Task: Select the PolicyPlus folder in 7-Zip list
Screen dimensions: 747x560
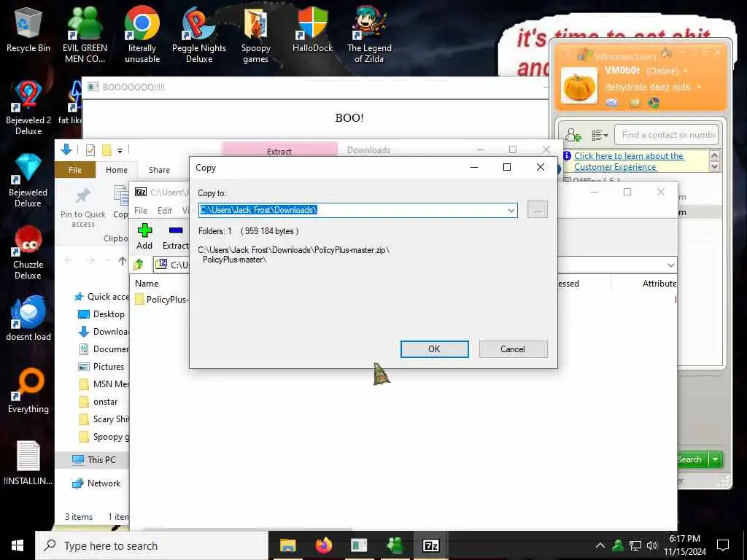Action: click(162, 300)
